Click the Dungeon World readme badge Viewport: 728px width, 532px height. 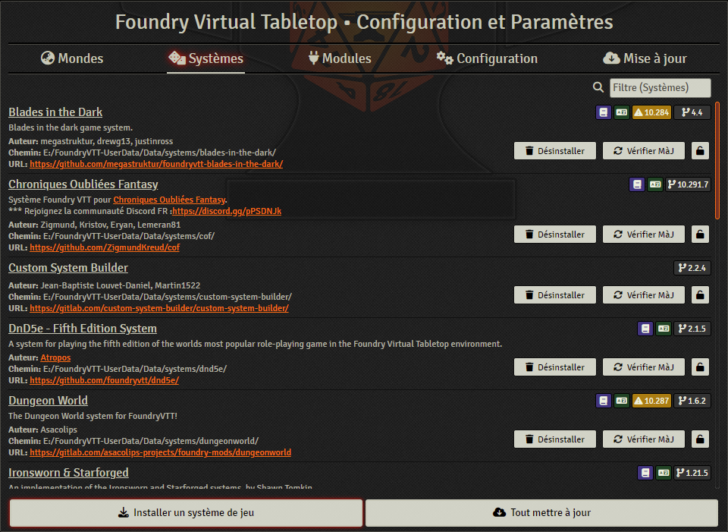[x=603, y=401]
